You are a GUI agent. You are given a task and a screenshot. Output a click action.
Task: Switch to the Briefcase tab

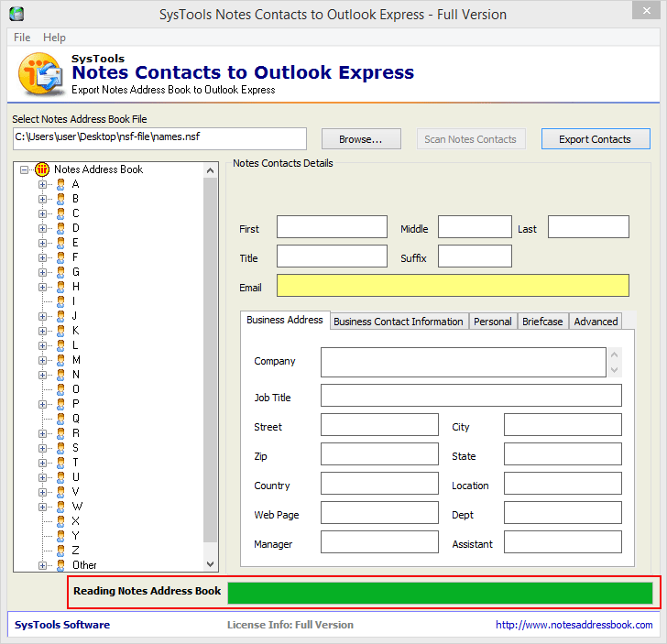(x=542, y=322)
